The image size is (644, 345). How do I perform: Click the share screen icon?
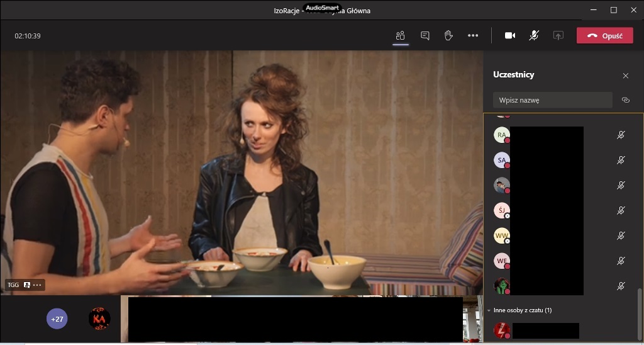[558, 36]
